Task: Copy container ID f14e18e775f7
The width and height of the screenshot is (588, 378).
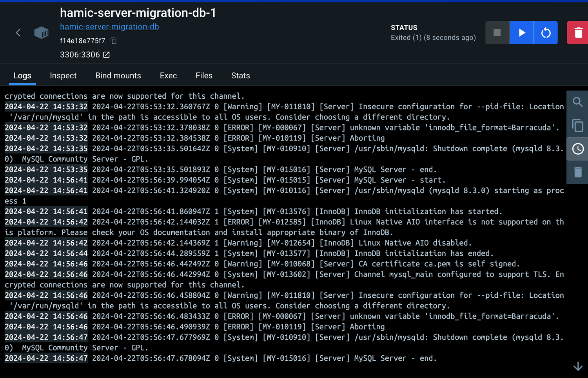Action: [114, 41]
